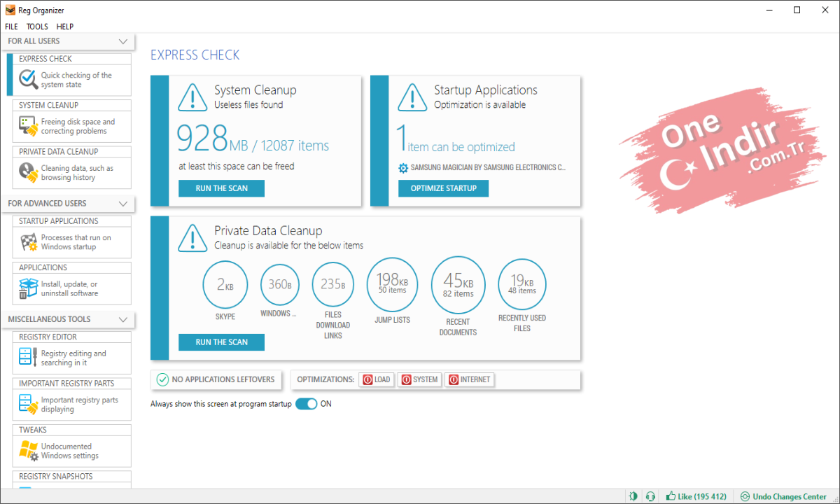Image resolution: width=840 pixels, height=504 pixels.
Task: Click Startup Applications warning triangle icon
Action: point(412,97)
